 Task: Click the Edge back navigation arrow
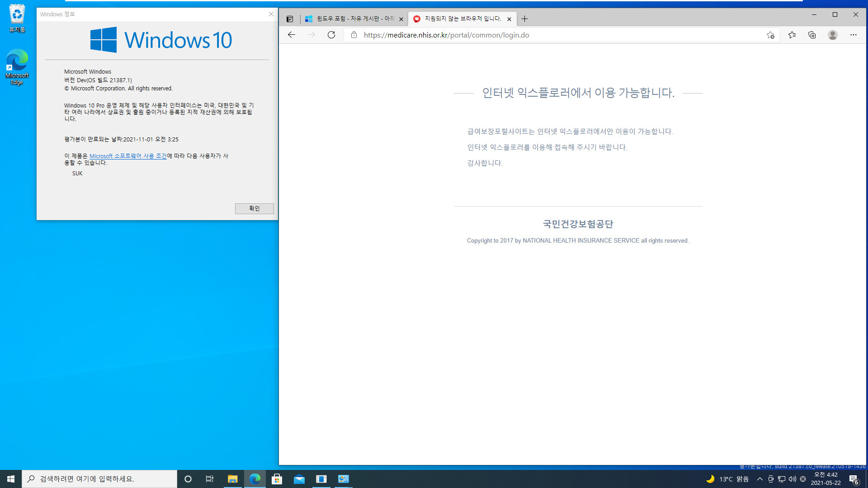coord(292,35)
